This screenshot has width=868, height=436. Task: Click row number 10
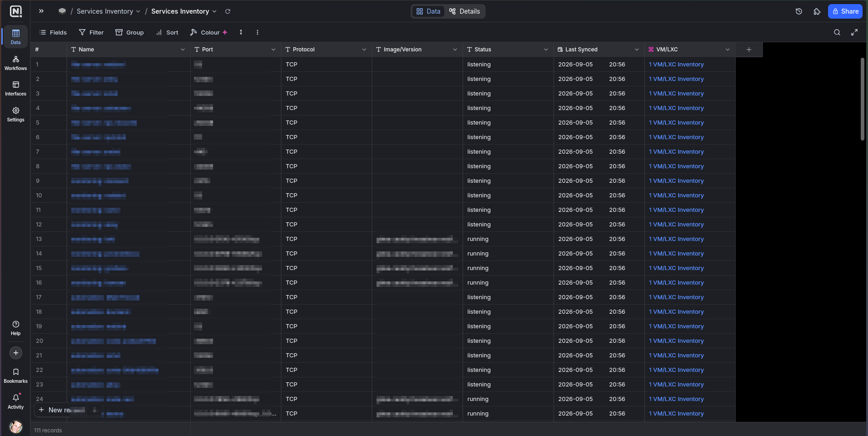point(39,195)
